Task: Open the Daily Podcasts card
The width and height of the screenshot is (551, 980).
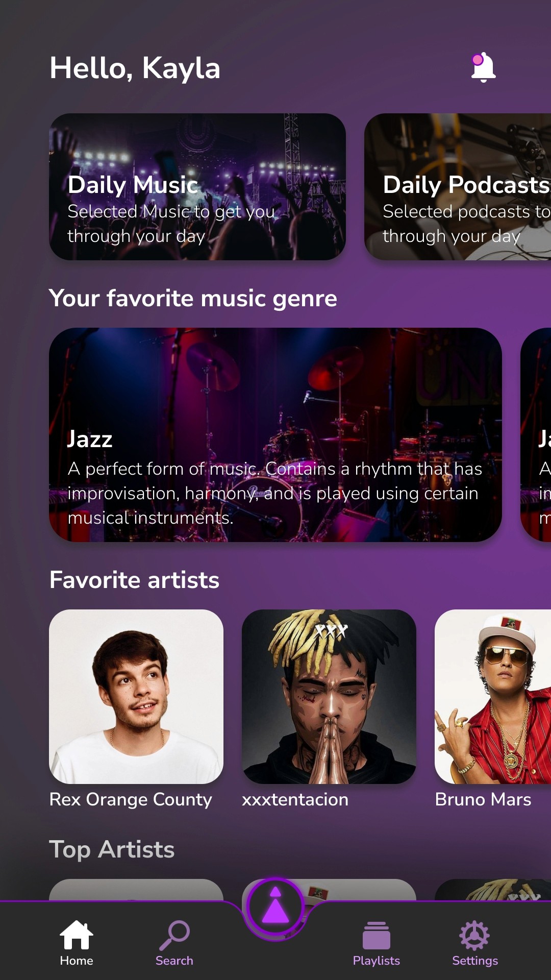Action: pyautogui.click(x=458, y=187)
